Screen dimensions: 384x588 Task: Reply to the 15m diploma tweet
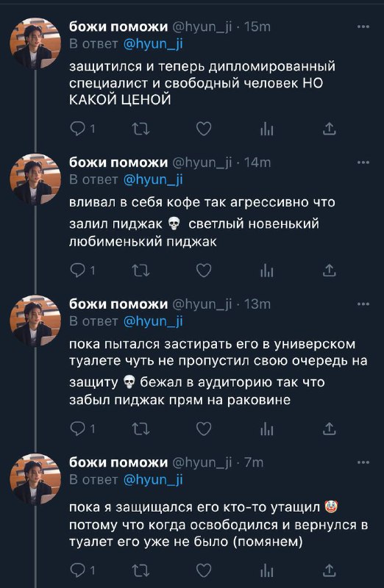click(78, 129)
